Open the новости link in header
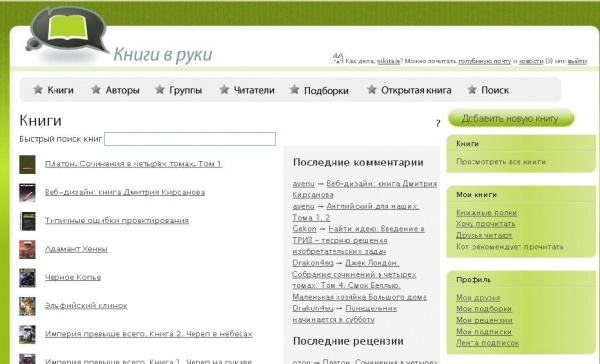This screenshot has width=600, height=364. (531, 61)
